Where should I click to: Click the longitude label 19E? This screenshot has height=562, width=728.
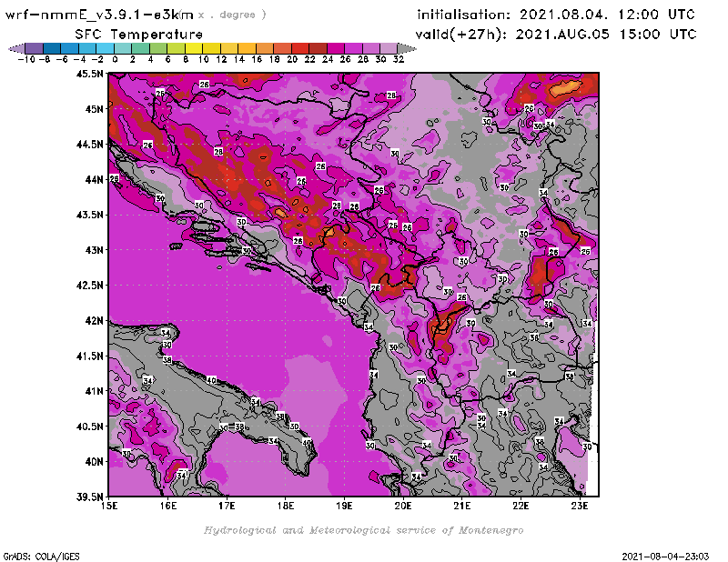(x=345, y=506)
